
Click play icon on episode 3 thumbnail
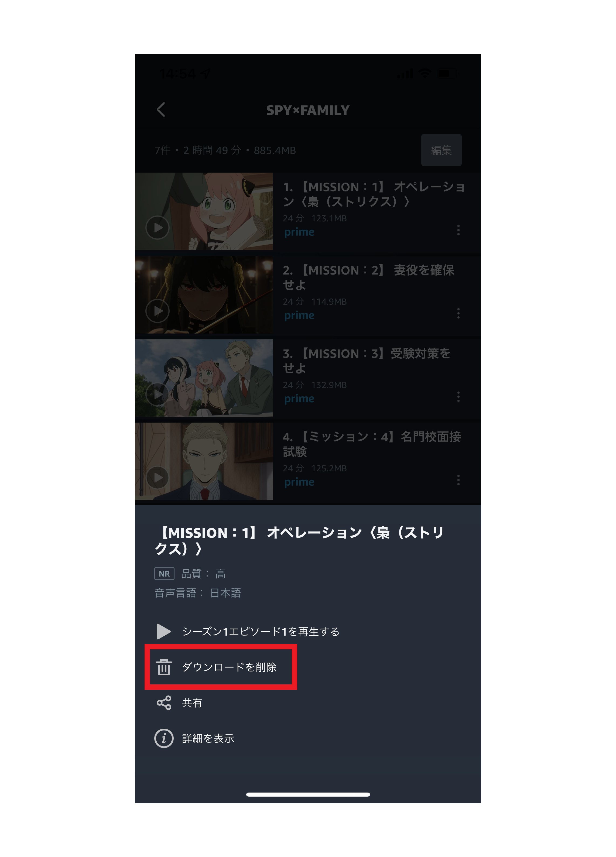tap(158, 394)
